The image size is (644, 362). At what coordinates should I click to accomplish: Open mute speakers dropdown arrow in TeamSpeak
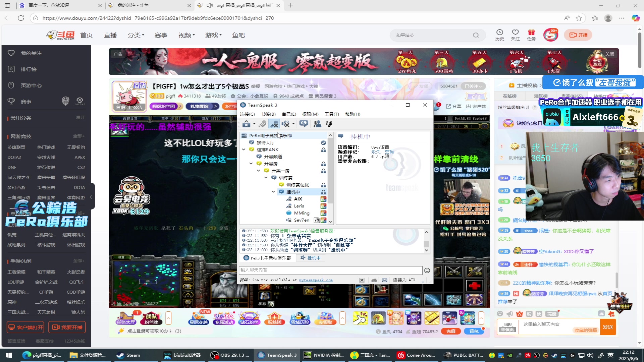[x=293, y=124]
